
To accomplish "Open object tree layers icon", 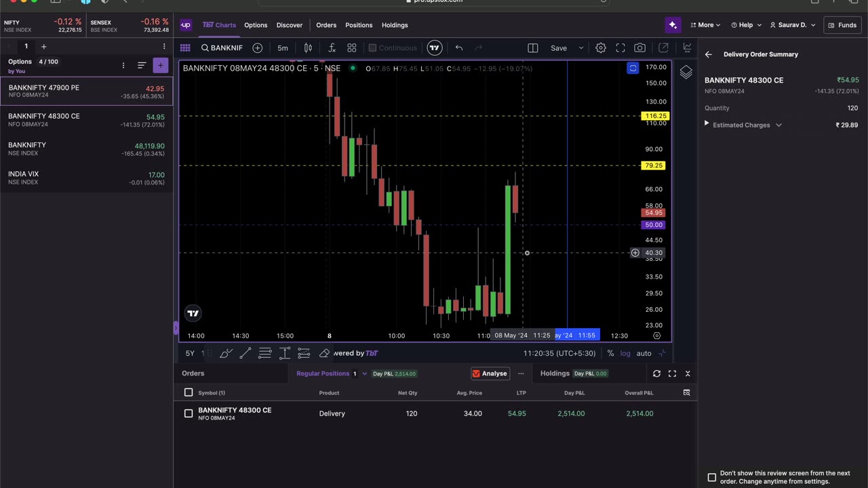I will [x=686, y=72].
